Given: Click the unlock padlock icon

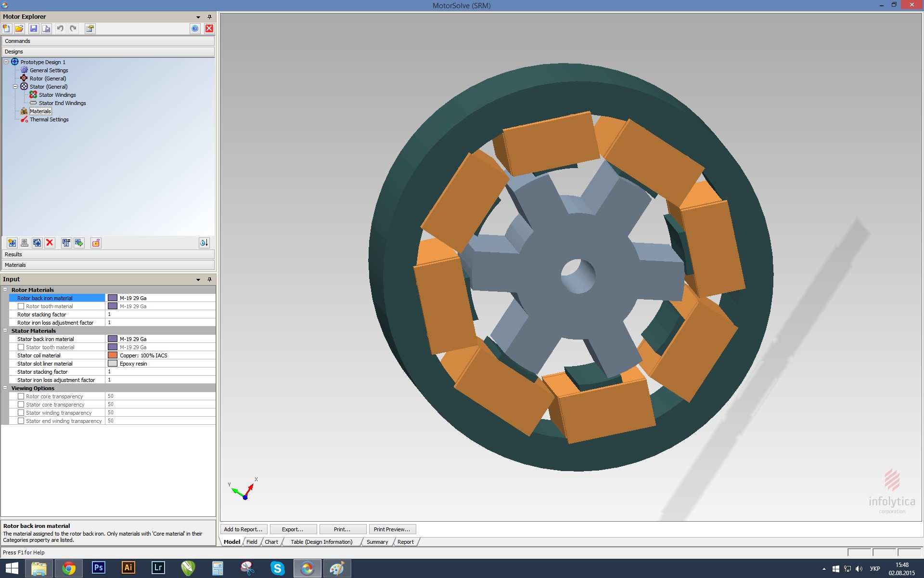Looking at the screenshot, I should coord(96,243).
